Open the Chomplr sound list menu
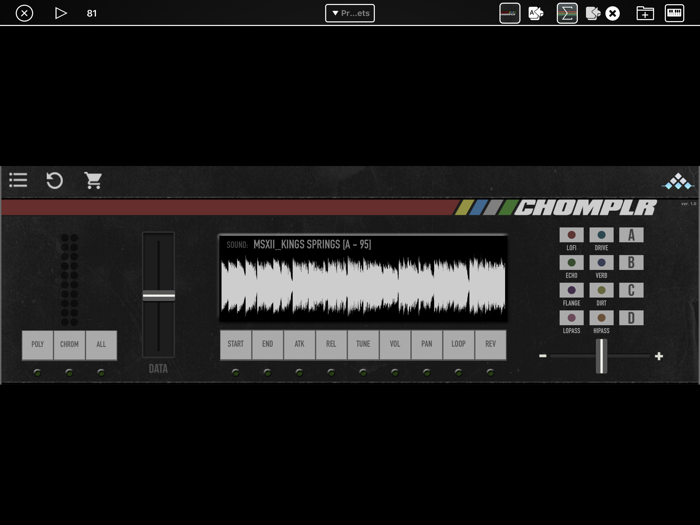Image resolution: width=700 pixels, height=525 pixels. (18, 180)
